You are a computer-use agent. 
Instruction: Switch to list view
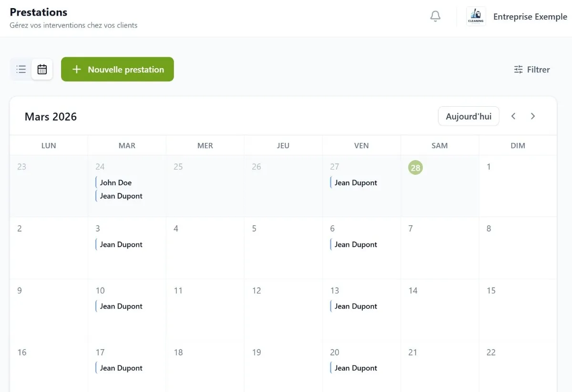click(21, 69)
